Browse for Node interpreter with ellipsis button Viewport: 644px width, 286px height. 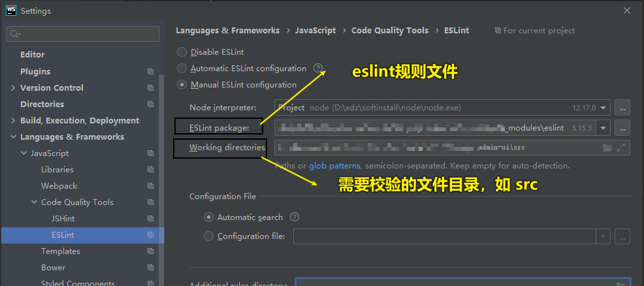[622, 108]
